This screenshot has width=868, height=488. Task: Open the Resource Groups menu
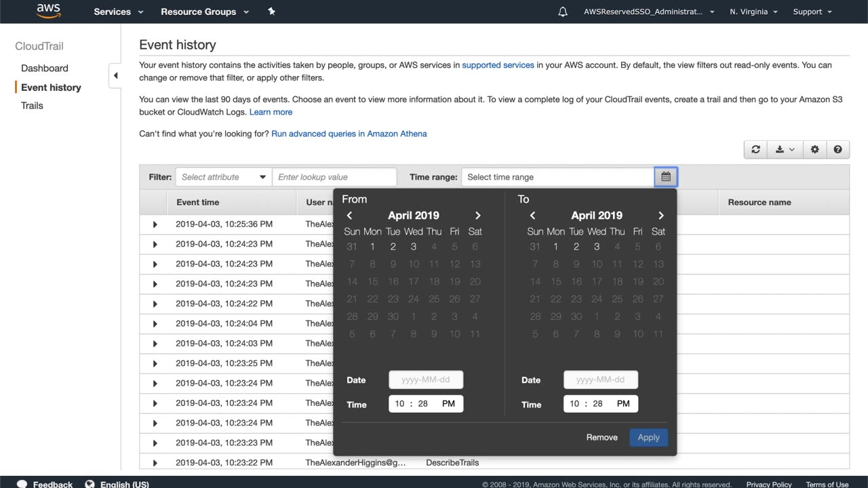click(x=205, y=12)
